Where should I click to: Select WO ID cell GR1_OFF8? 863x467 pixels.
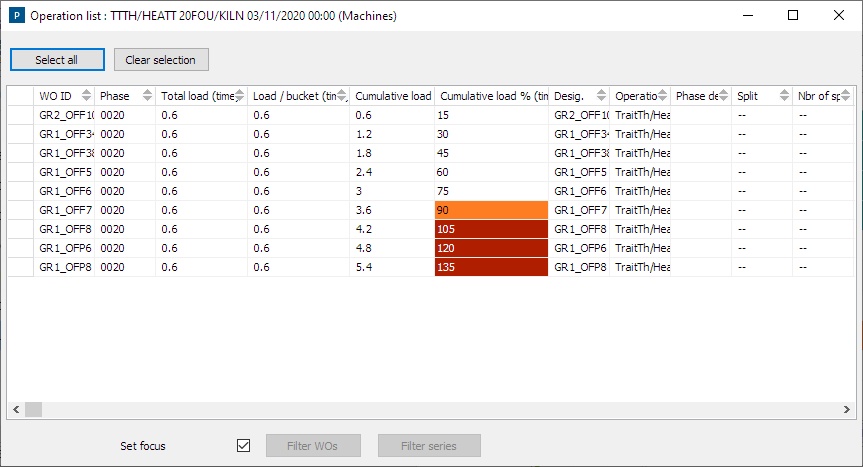point(64,229)
